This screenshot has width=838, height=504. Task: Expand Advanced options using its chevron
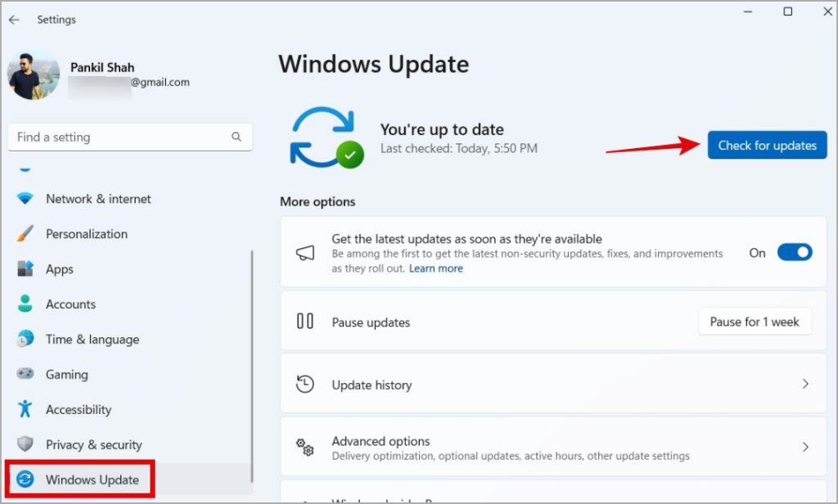[x=805, y=447]
